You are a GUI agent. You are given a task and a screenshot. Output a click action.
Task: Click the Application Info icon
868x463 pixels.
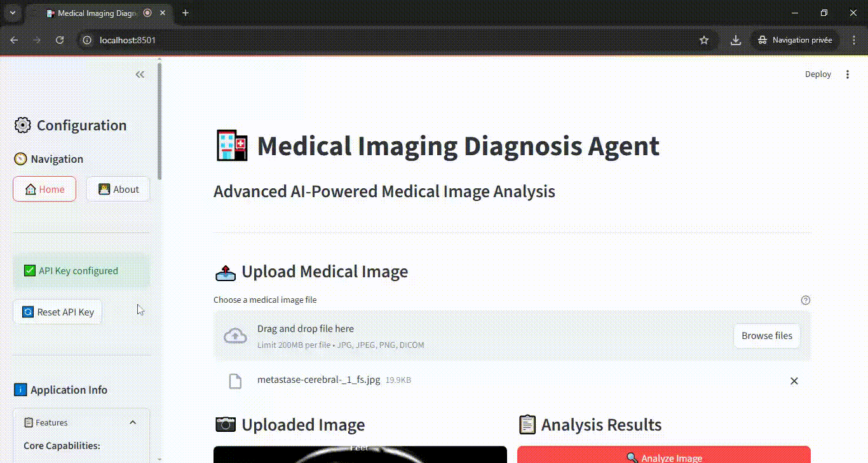coord(20,390)
